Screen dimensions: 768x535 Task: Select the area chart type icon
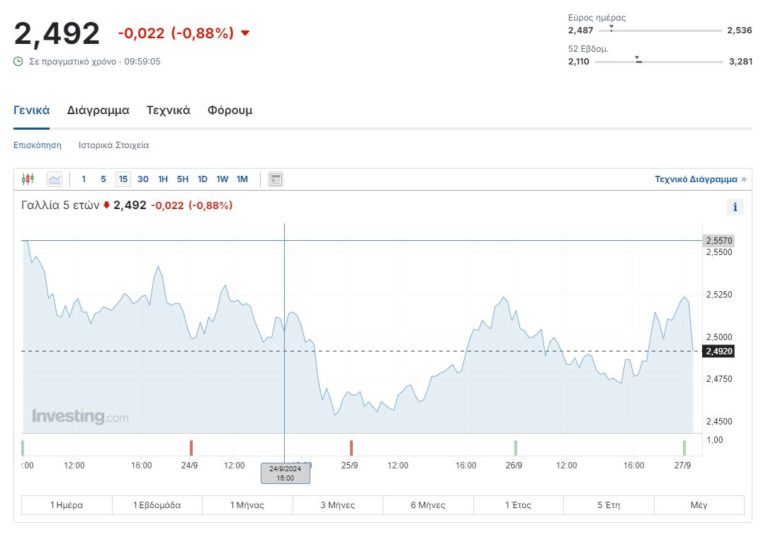coord(54,179)
